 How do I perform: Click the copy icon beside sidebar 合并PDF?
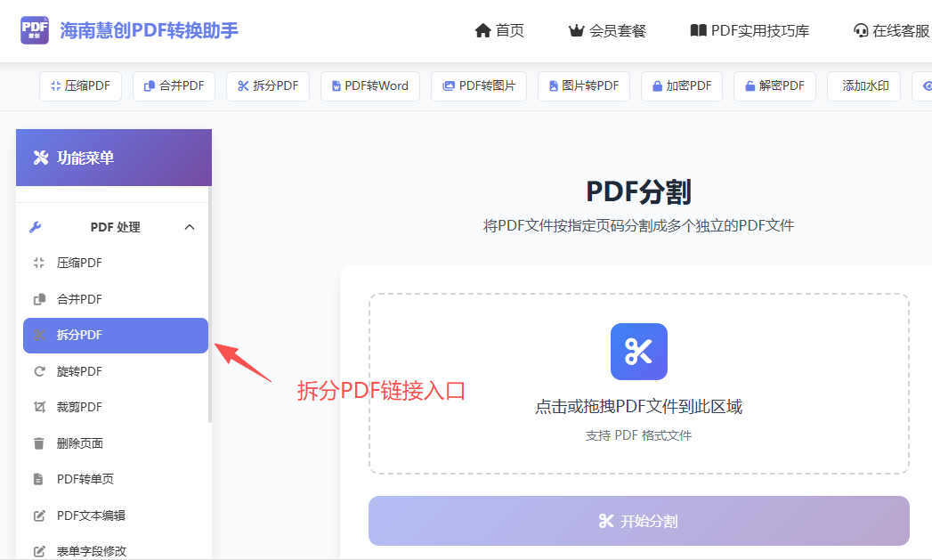39,299
